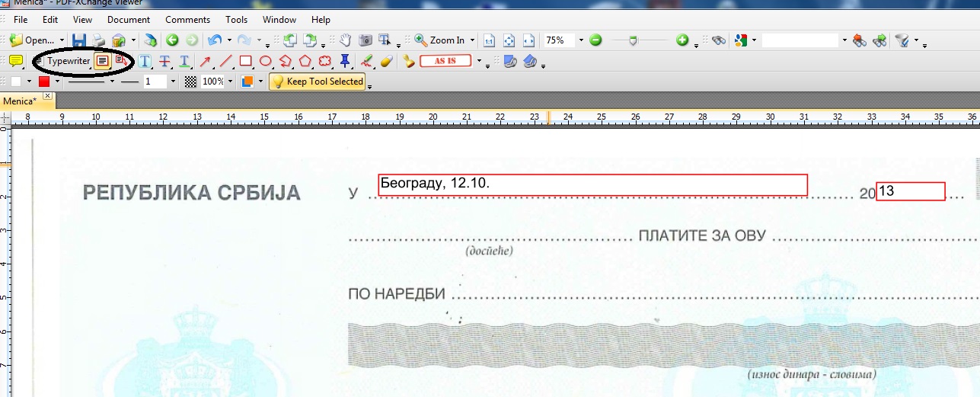The width and height of the screenshot is (980, 397).
Task: Rotate the page counterclockwise
Action: [289, 40]
